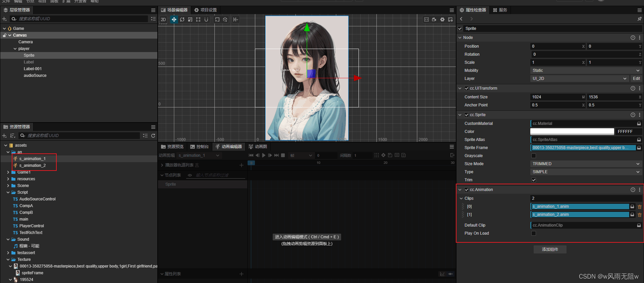Save the animation clip
Viewport: 644px width, 283px height.
390,155
